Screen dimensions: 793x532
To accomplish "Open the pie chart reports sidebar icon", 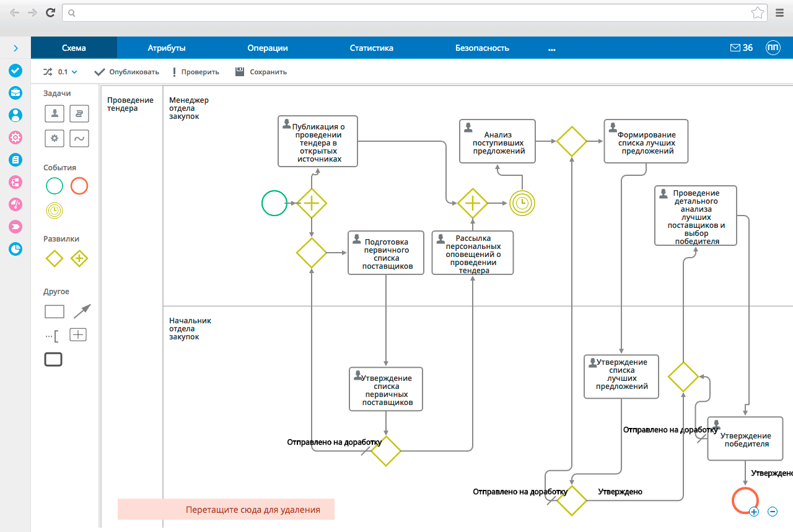I will click(15, 249).
